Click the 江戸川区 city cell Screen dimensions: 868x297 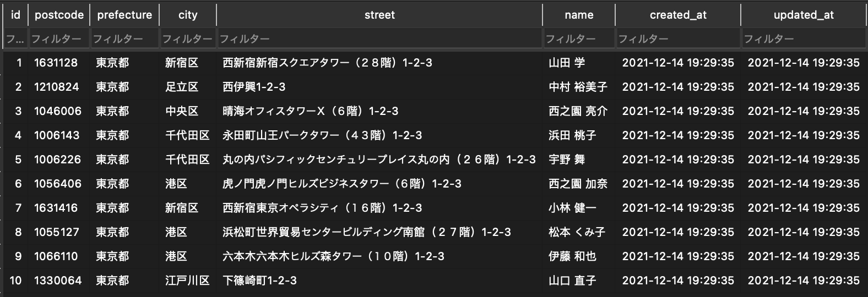187,280
